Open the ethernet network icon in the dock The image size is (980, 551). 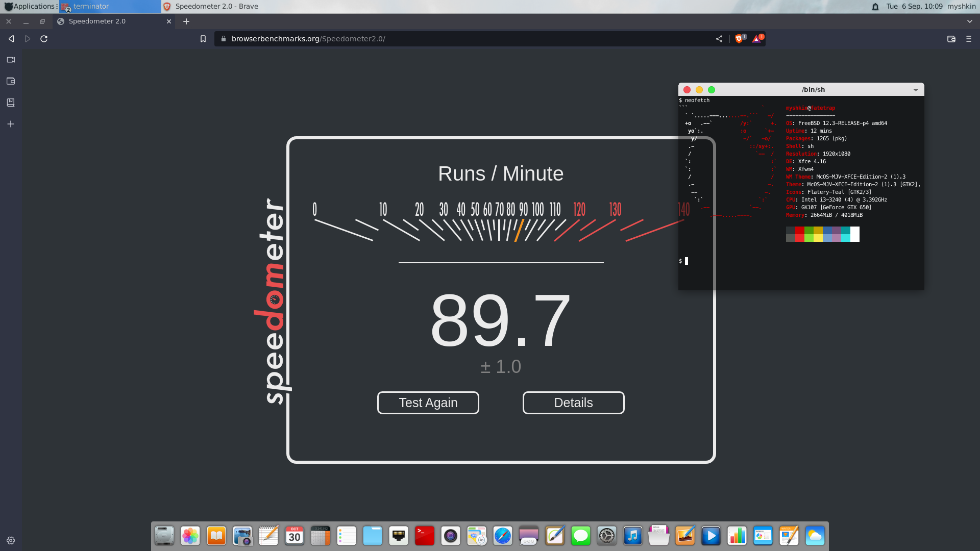(x=399, y=536)
